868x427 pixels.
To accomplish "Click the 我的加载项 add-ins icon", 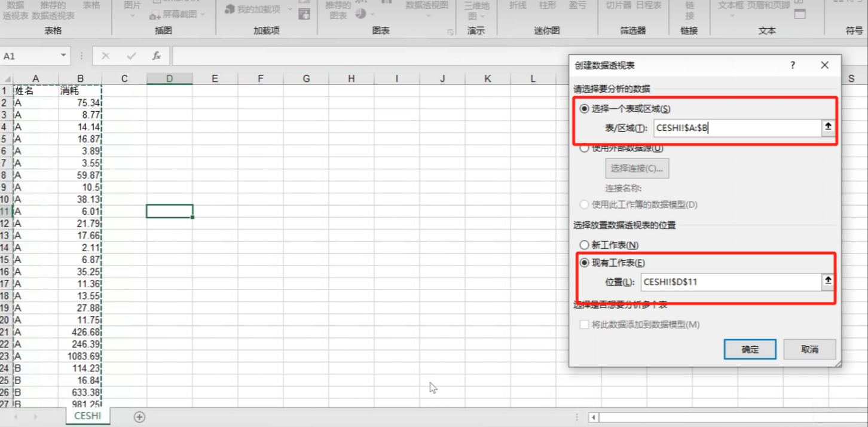I will click(230, 9).
